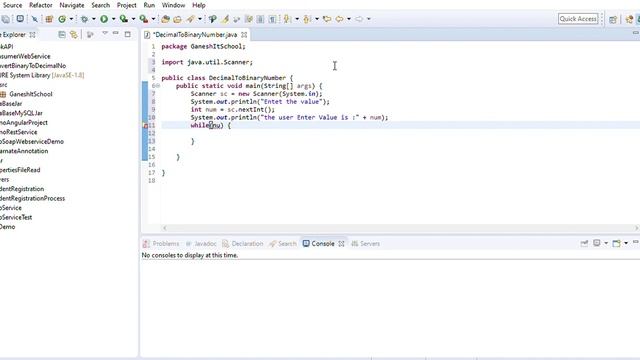Open the Run menu

pyautogui.click(x=149, y=5)
